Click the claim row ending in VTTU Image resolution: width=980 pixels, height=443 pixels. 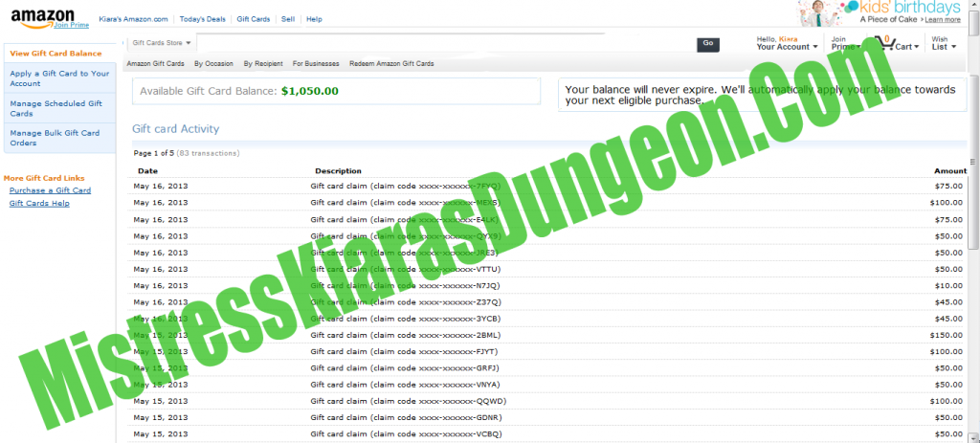tap(548, 269)
